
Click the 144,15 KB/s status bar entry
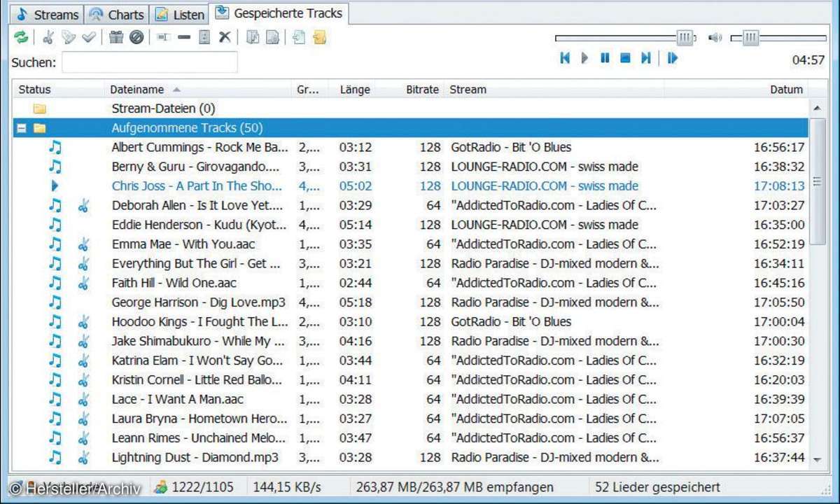[x=286, y=487]
